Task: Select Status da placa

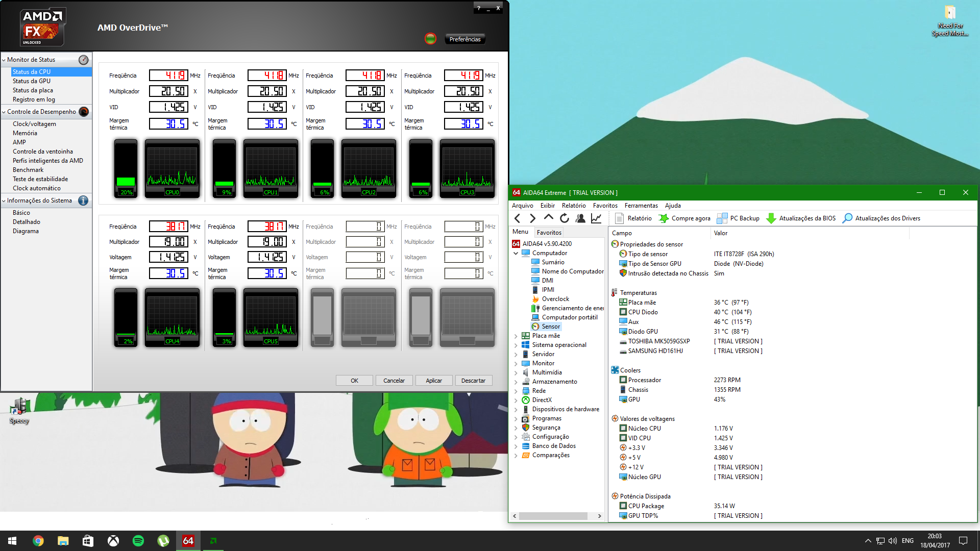Action: coord(33,90)
